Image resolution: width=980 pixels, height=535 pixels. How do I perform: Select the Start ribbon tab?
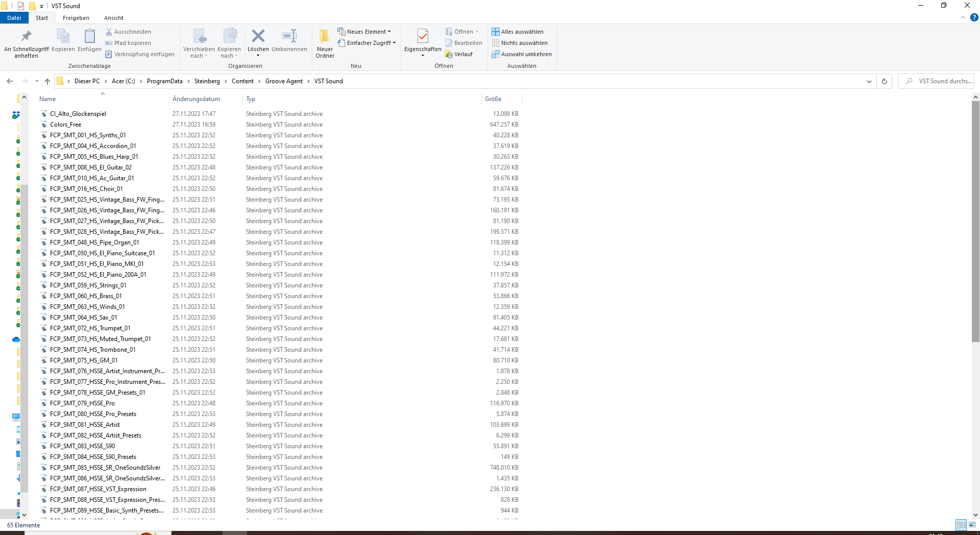(42, 18)
